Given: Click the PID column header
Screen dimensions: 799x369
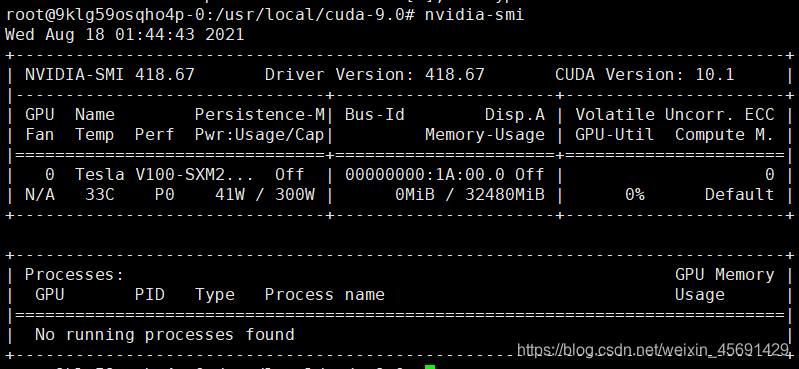Looking at the screenshot, I should [x=150, y=295].
